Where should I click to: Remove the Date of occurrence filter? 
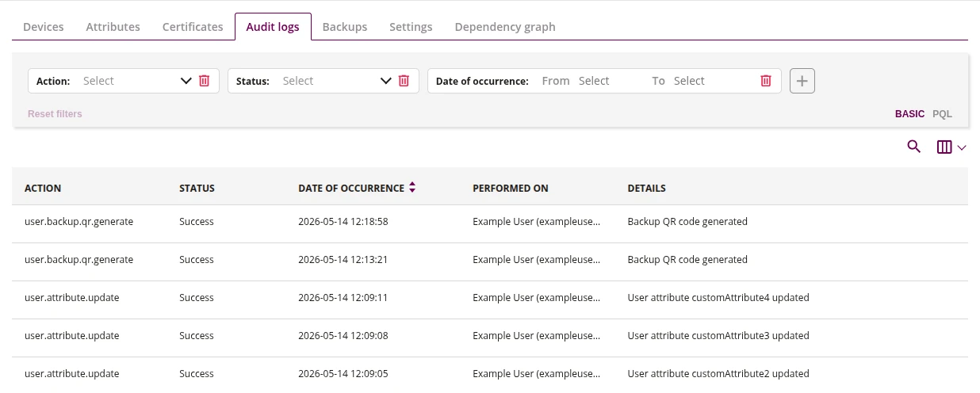pyautogui.click(x=766, y=81)
